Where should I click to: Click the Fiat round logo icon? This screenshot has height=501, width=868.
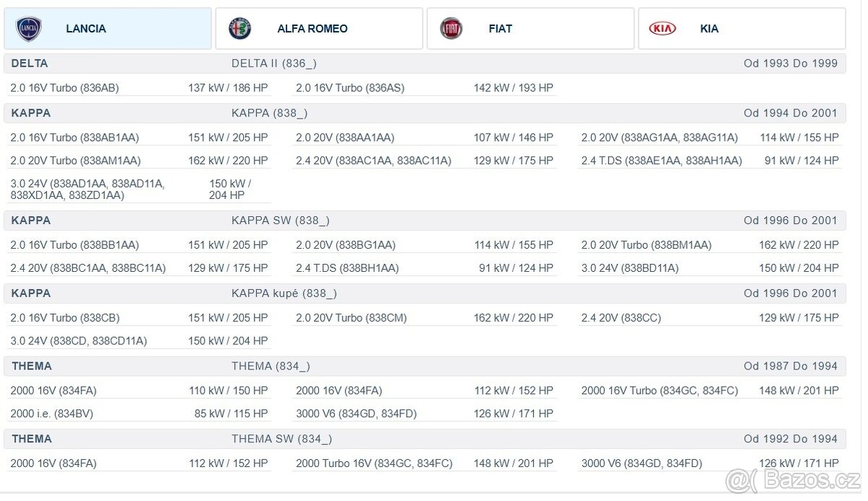pyautogui.click(x=451, y=29)
